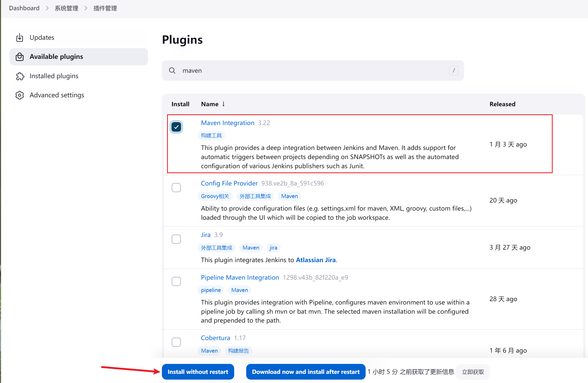Select the Jira plugin checkbox
The height and width of the screenshot is (383, 588).
(x=176, y=239)
